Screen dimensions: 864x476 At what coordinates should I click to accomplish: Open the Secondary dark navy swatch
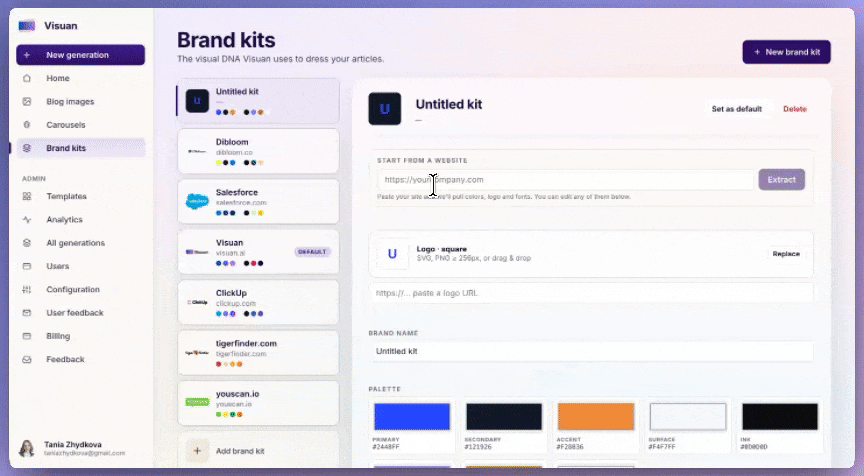click(x=504, y=416)
